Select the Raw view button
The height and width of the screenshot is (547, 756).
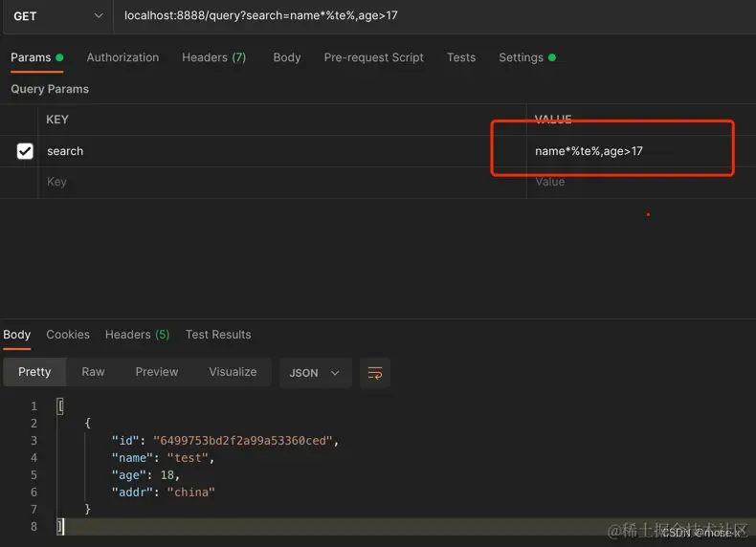point(93,372)
